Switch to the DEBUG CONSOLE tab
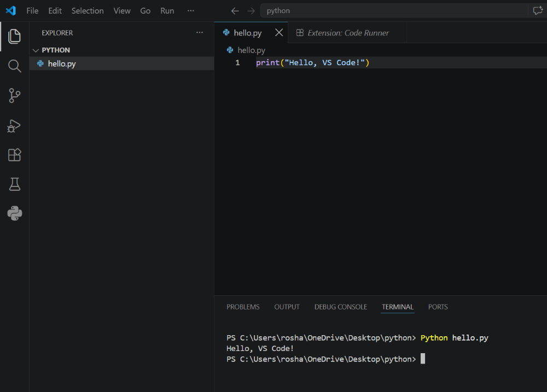The width and height of the screenshot is (547, 392). pos(340,307)
